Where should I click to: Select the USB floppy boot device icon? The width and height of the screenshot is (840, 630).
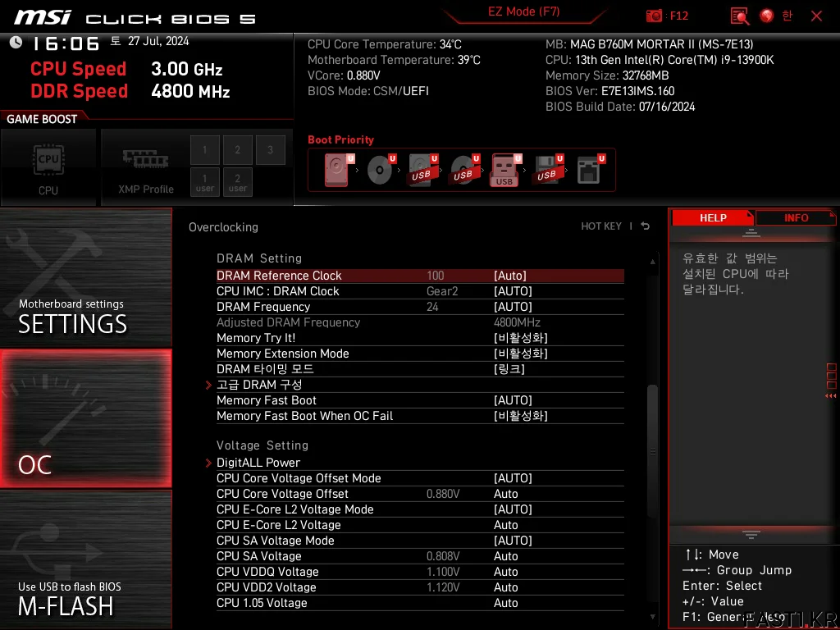coord(547,170)
